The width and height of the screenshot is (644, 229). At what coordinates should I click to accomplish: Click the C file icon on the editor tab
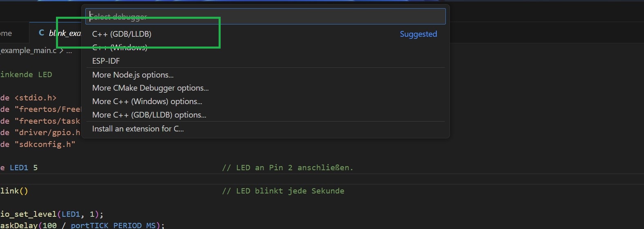(x=41, y=33)
